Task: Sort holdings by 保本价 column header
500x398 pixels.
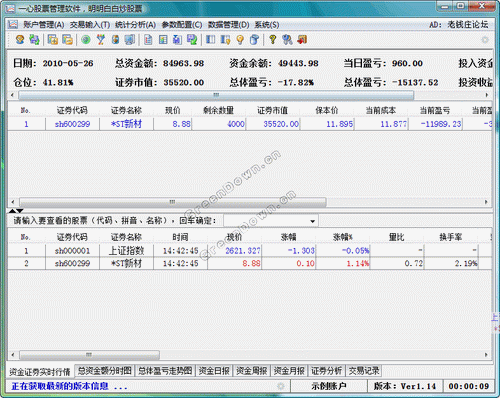Action: 327,110
